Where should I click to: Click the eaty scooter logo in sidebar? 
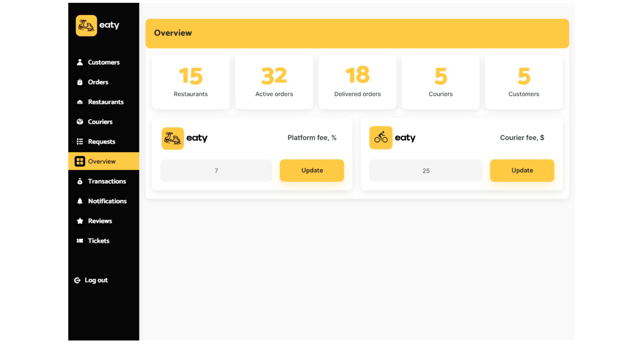coord(86,25)
